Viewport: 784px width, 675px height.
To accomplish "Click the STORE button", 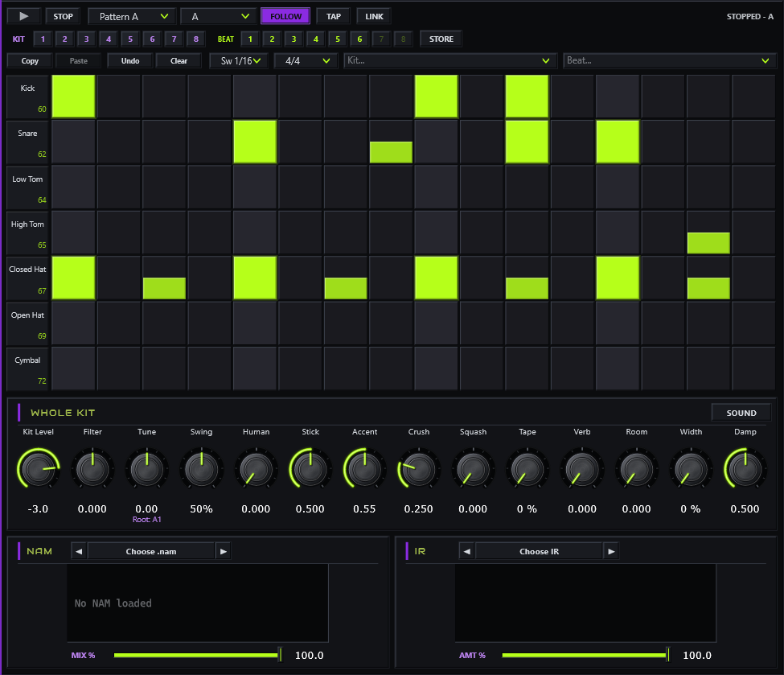I will 441,39.
